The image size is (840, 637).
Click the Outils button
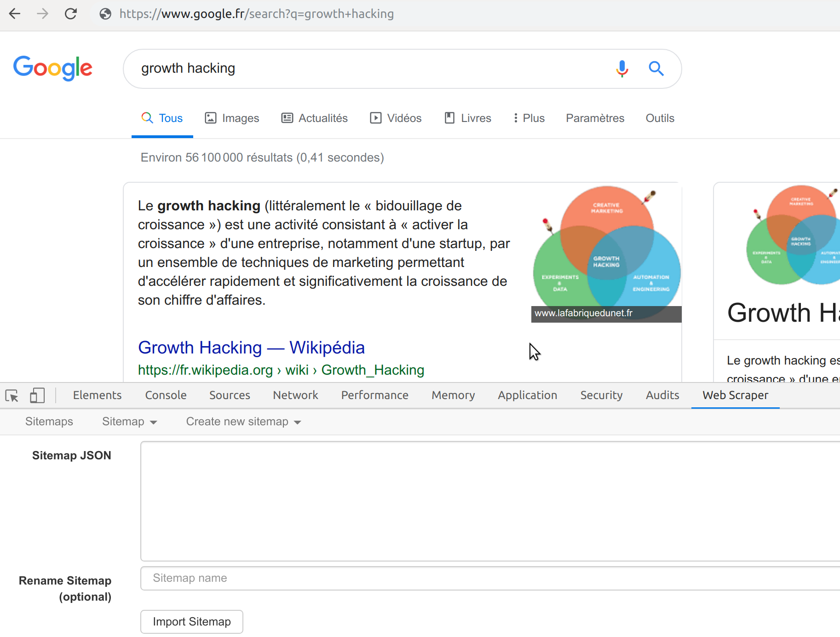click(660, 118)
